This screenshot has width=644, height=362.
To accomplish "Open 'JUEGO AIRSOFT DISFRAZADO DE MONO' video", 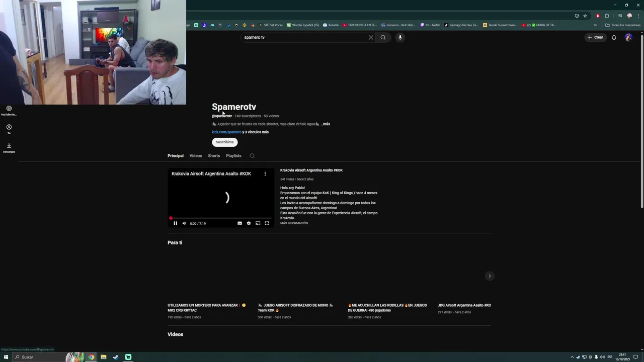I will pyautogui.click(x=295, y=308).
